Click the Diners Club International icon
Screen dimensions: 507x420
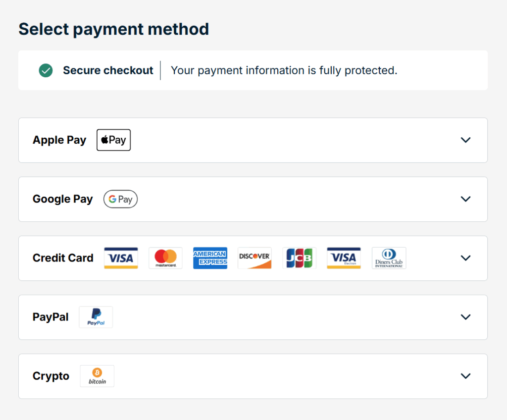click(389, 258)
